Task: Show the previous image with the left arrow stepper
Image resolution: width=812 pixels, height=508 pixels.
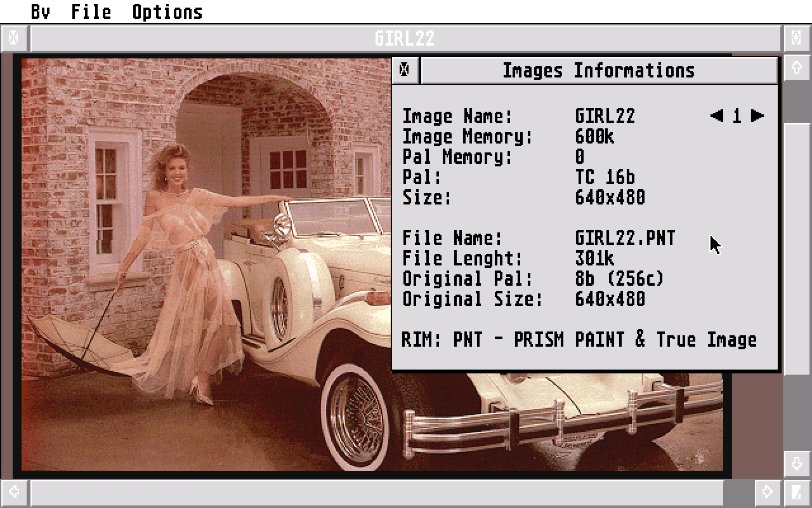Action: coord(717,116)
